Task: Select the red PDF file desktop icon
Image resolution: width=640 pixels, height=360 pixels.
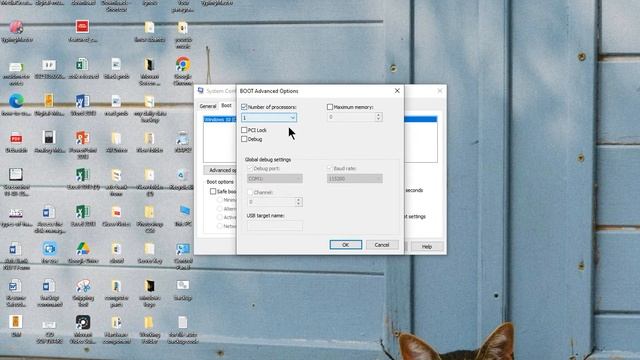Action: 16,138
